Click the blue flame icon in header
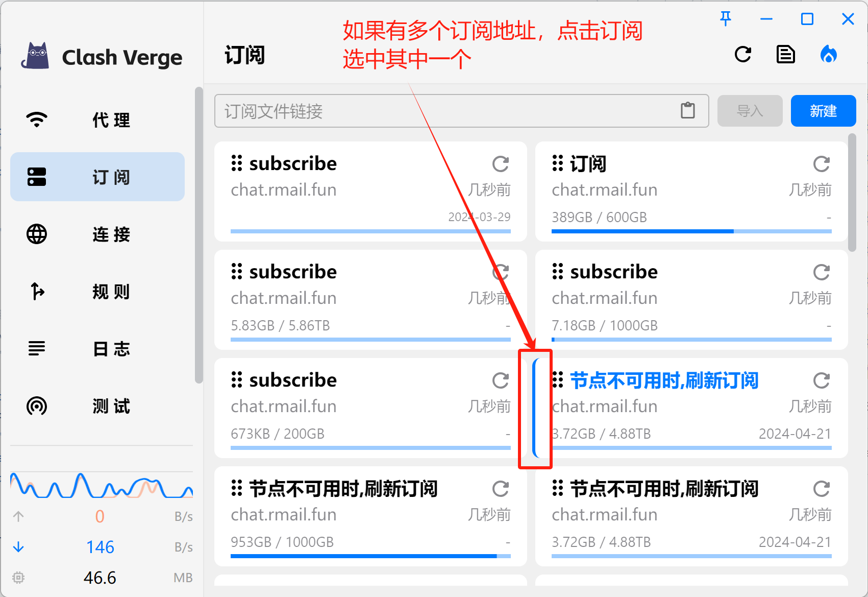Image resolution: width=868 pixels, height=597 pixels. [829, 54]
